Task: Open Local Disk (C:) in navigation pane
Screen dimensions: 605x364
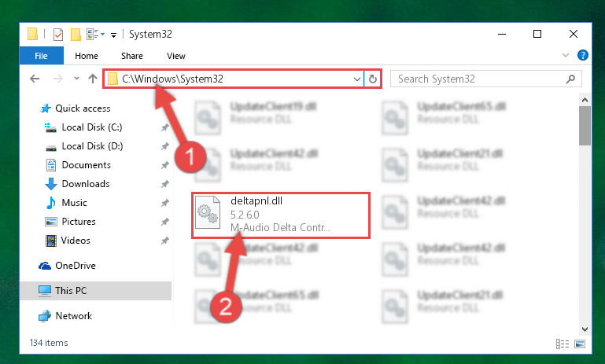Action: tap(91, 127)
